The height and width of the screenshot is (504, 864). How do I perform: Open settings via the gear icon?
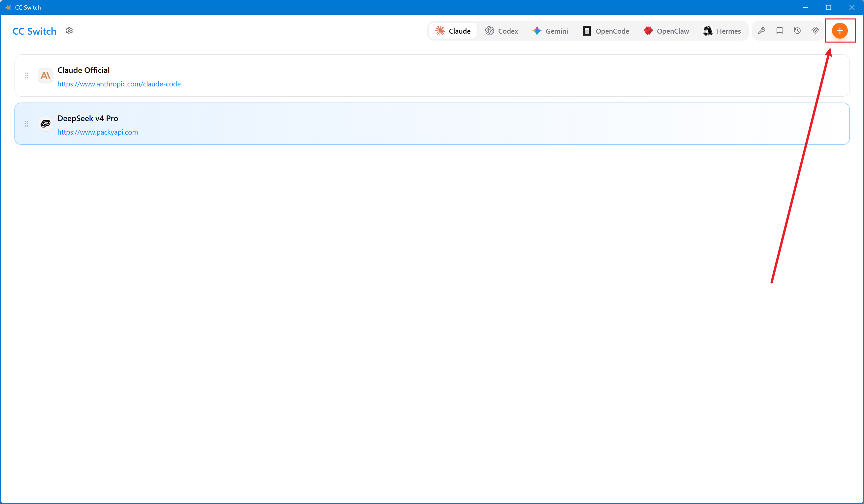(69, 31)
